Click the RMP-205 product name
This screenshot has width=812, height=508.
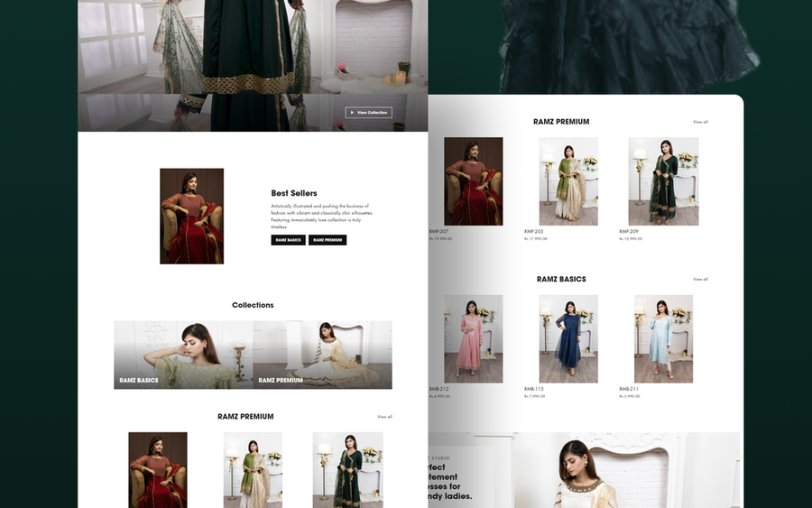tap(533, 232)
